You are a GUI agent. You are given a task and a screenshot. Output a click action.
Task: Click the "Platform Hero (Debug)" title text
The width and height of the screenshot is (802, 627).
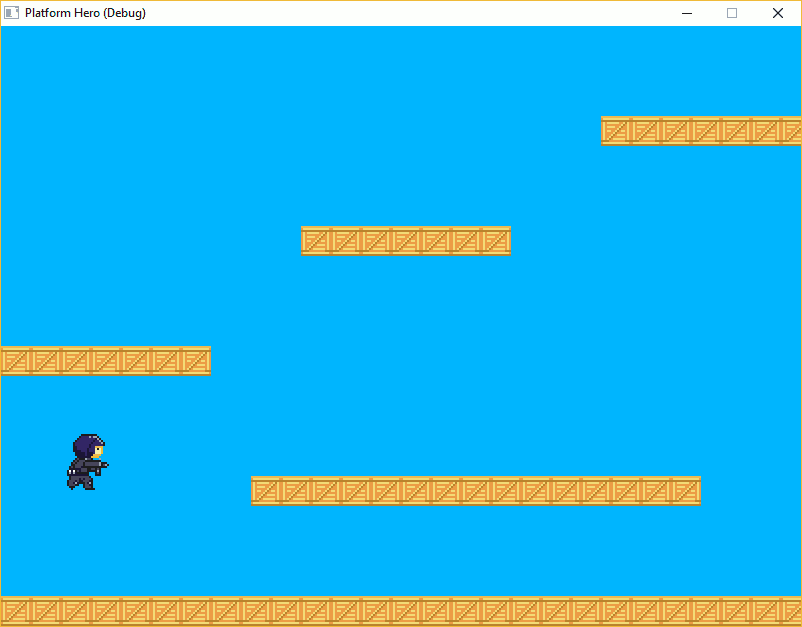(85, 13)
